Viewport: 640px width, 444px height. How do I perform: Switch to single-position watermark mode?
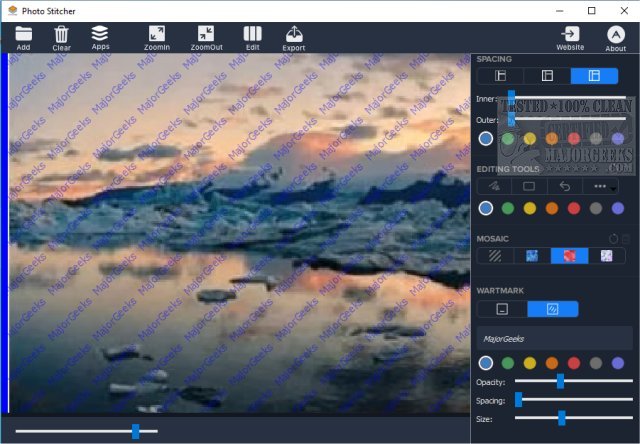[x=502, y=309]
